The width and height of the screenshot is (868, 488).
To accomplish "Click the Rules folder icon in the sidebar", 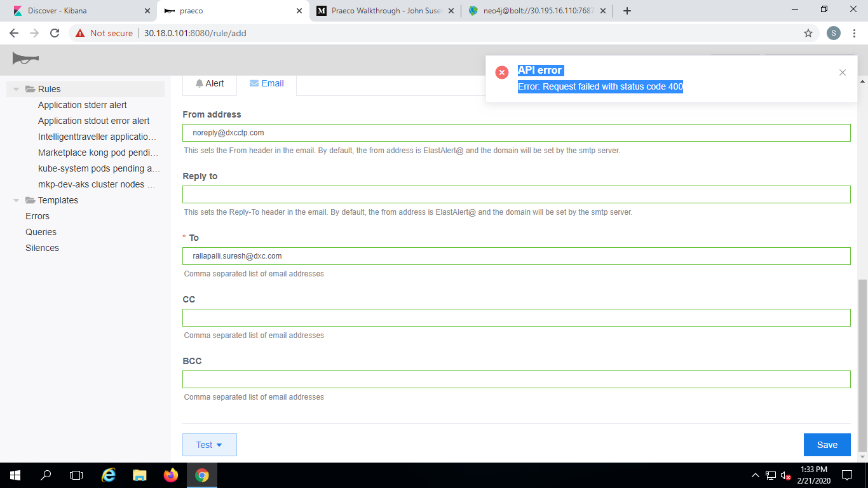I will [31, 89].
